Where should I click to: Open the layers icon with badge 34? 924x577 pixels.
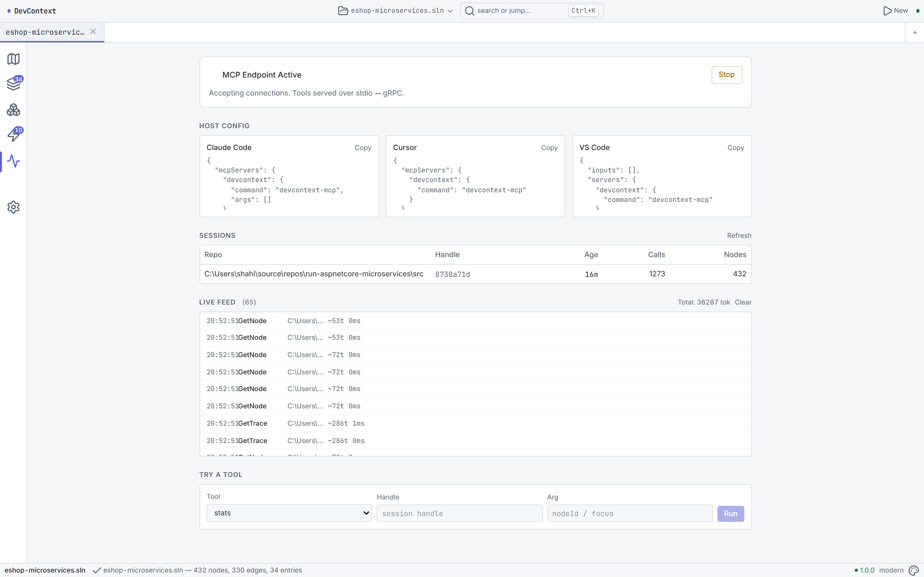tap(13, 84)
